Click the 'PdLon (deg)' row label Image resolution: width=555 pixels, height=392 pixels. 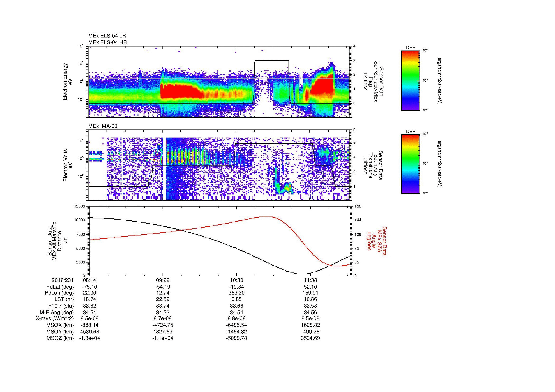[60, 293]
